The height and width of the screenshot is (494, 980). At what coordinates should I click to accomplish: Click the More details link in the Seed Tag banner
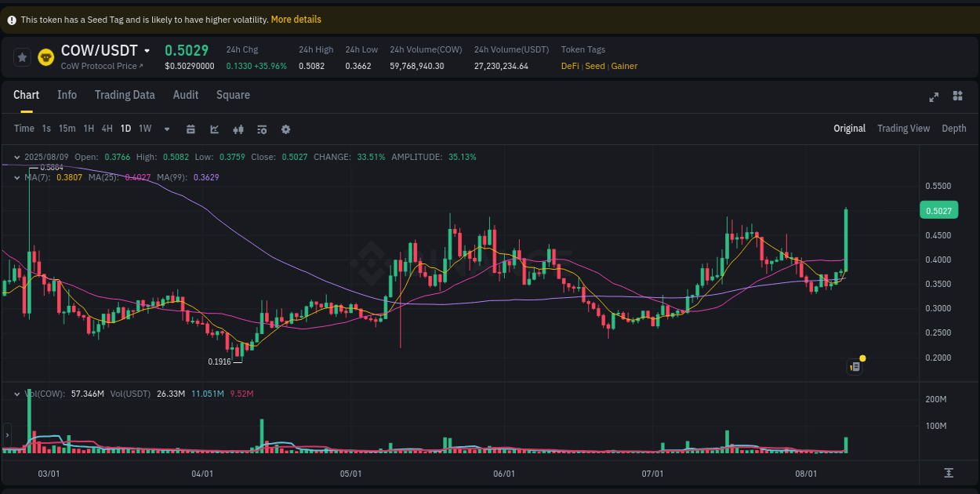(x=296, y=19)
